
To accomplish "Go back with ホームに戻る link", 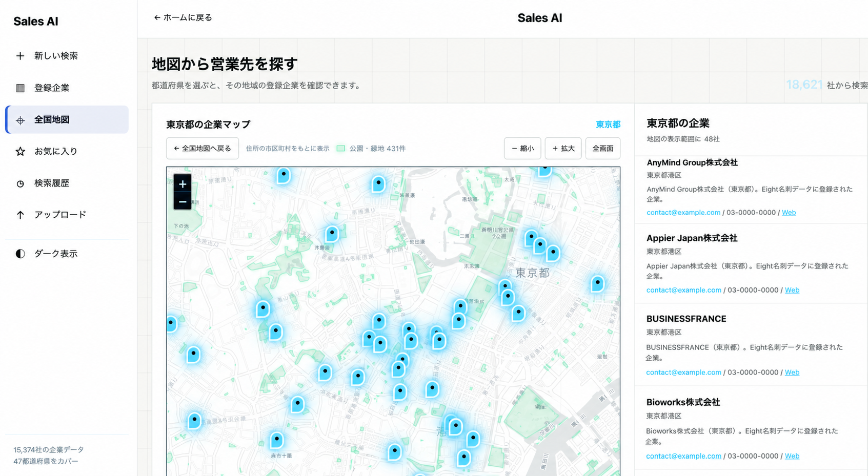I will (x=183, y=17).
